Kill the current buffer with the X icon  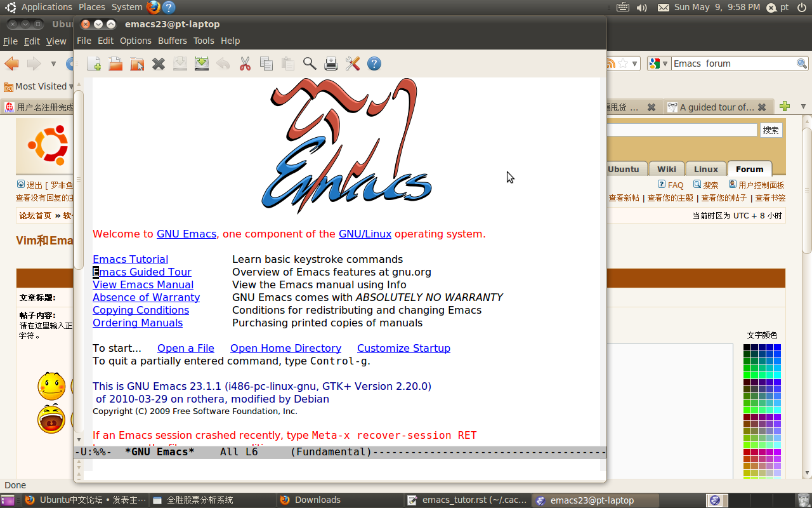(x=159, y=63)
